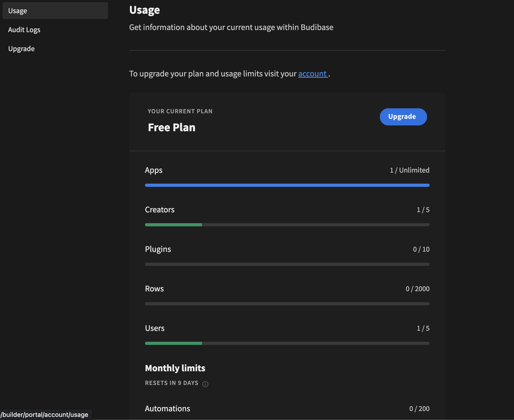This screenshot has height=420, width=514.
Task: Click the Automations 0 / 200 count
Action: [x=419, y=409]
